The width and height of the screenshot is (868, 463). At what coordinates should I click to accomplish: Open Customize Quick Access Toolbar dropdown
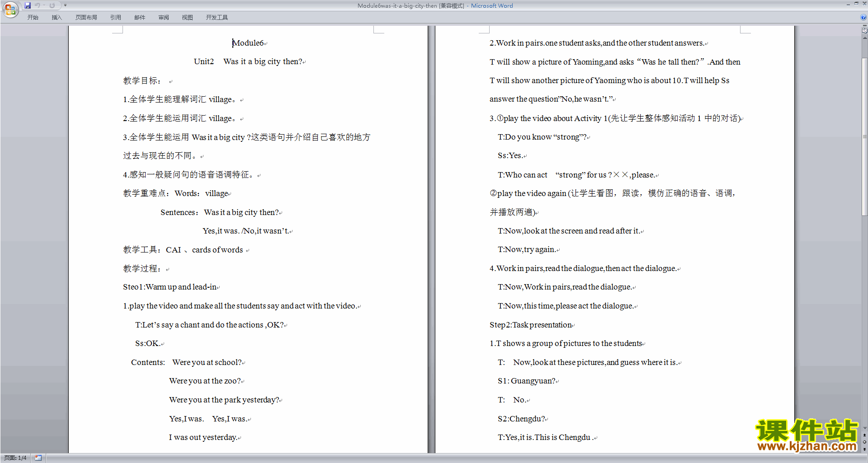pos(65,5)
